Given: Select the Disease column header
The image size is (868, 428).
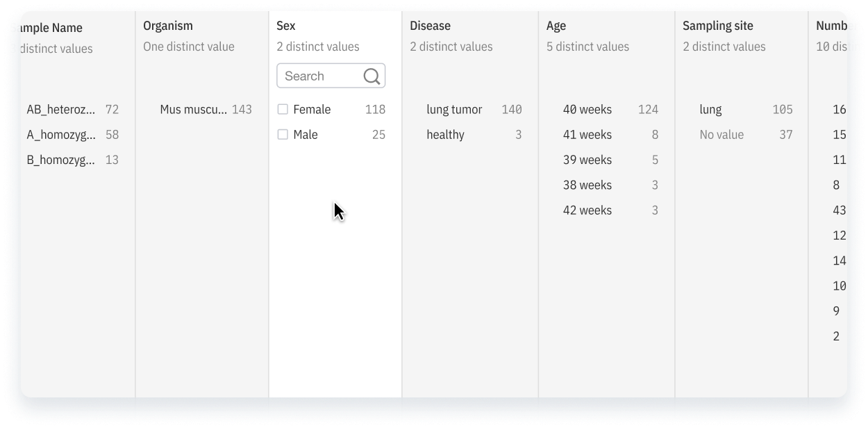Looking at the screenshot, I should [430, 26].
